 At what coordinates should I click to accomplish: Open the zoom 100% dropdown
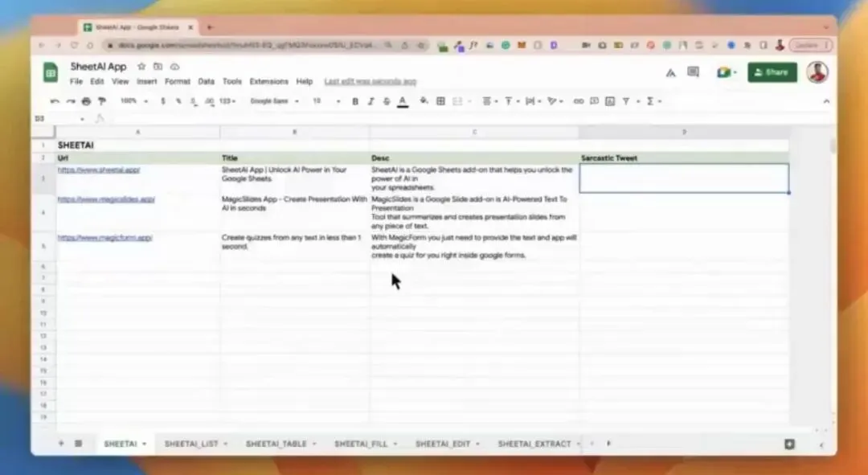134,101
